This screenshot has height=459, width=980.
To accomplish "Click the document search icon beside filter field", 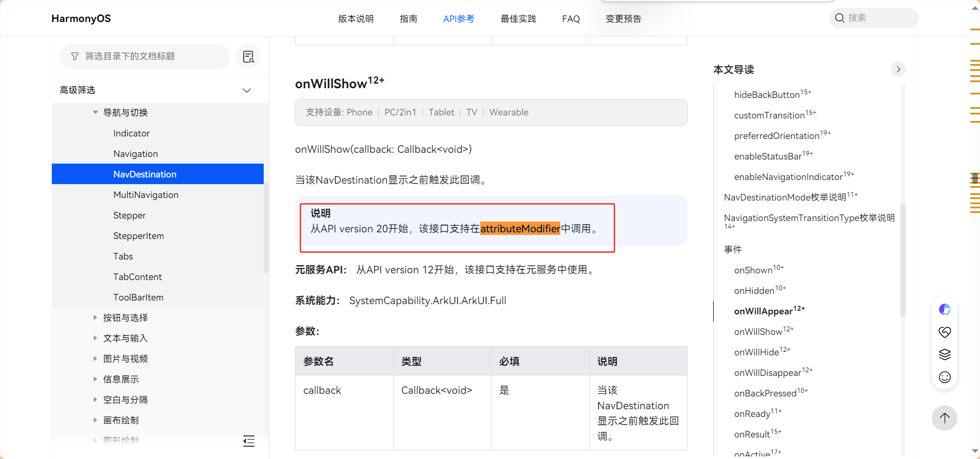I will pos(248,56).
